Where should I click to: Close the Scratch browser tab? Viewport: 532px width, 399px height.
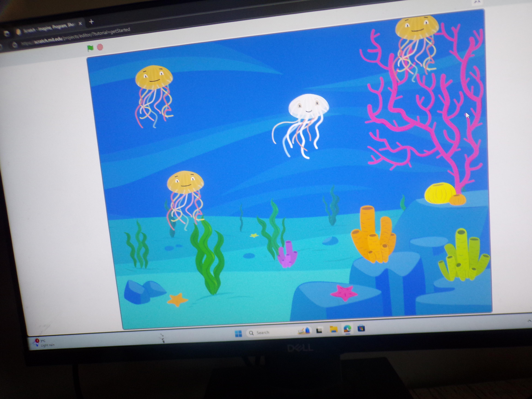(x=80, y=24)
